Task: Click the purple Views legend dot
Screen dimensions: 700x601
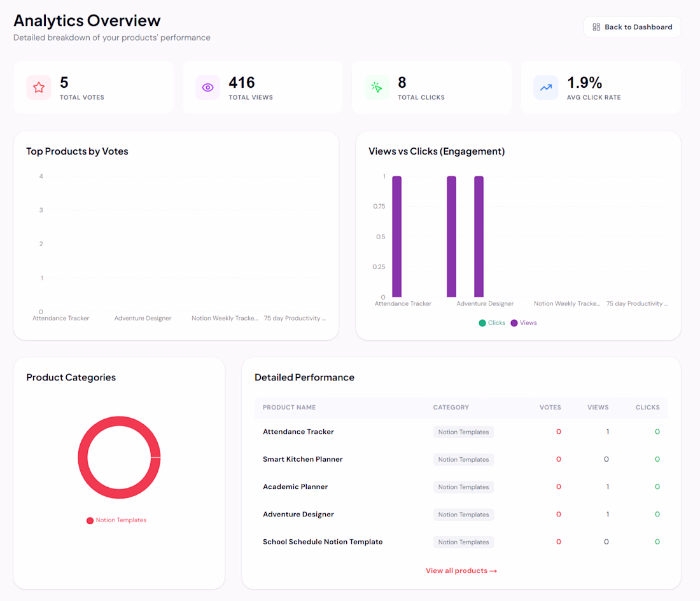Action: [x=514, y=323]
